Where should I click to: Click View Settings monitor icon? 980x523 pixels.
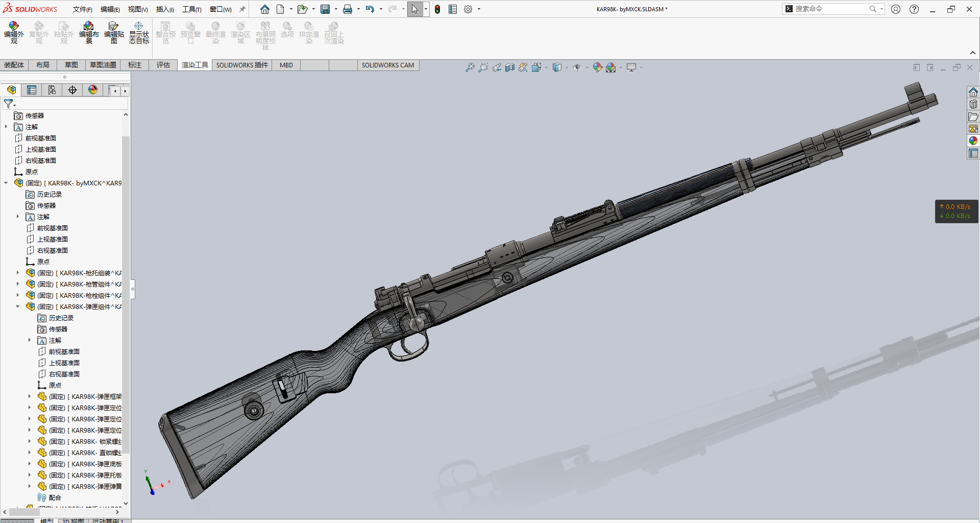[631, 67]
